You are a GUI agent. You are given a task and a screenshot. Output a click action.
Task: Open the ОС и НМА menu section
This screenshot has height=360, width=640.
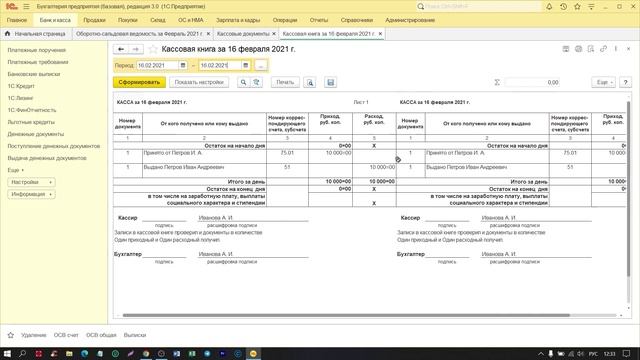click(x=191, y=20)
